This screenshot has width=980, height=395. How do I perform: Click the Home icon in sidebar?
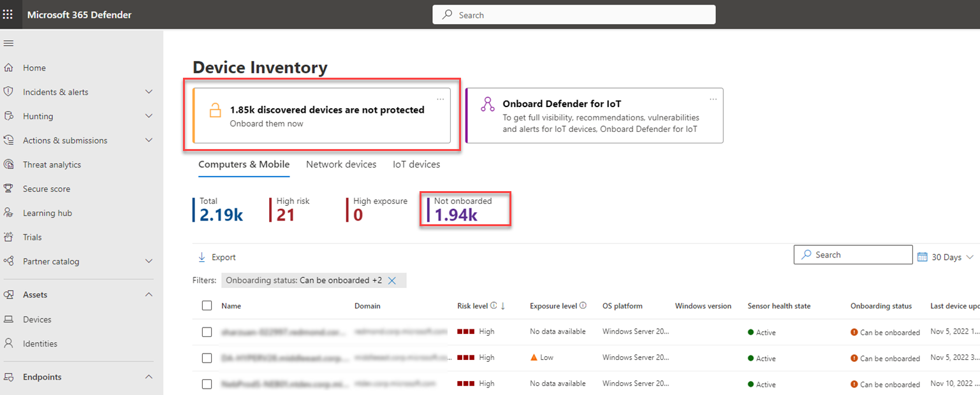tap(9, 68)
